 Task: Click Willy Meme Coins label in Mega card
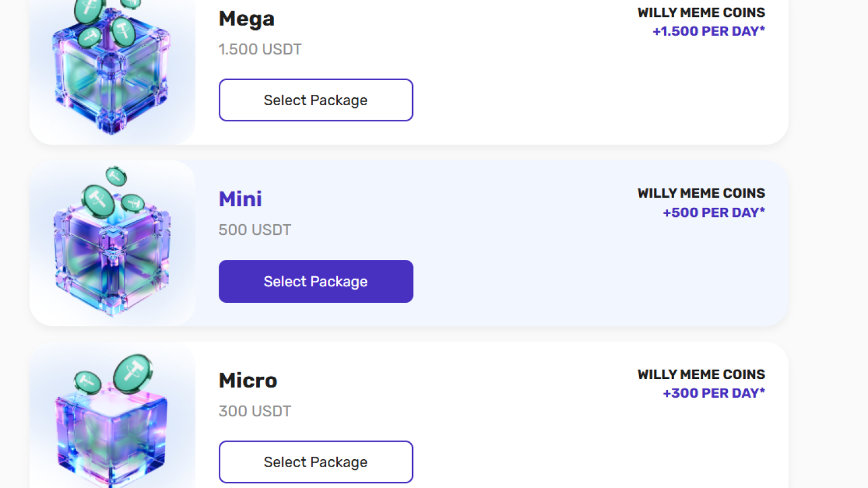pyautogui.click(x=701, y=12)
